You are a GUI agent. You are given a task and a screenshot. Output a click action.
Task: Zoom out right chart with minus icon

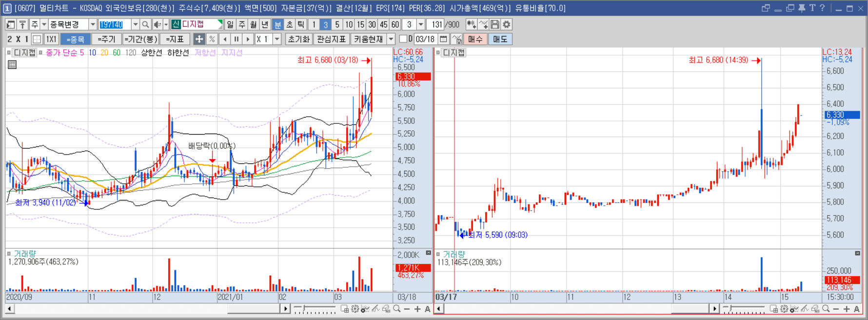pyautogui.click(x=836, y=309)
